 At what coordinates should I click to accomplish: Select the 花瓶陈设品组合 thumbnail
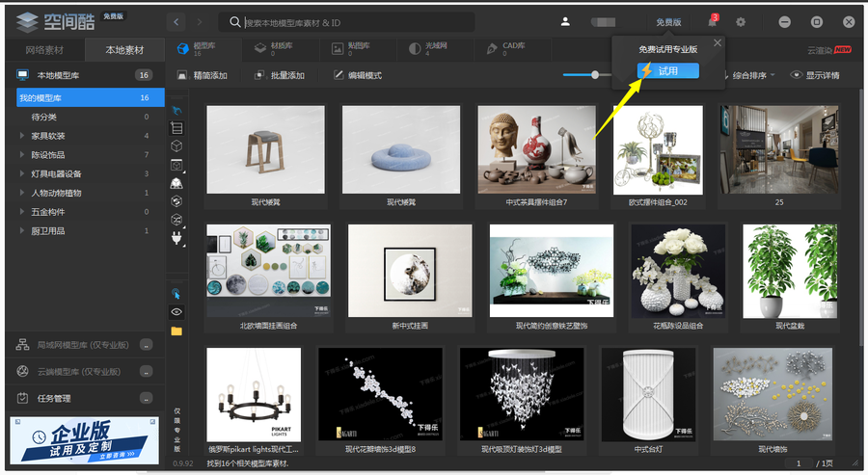point(678,271)
